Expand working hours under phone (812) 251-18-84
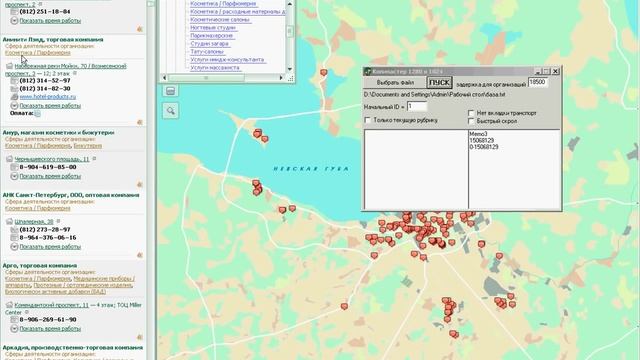The height and width of the screenshot is (360, 640). [50, 20]
